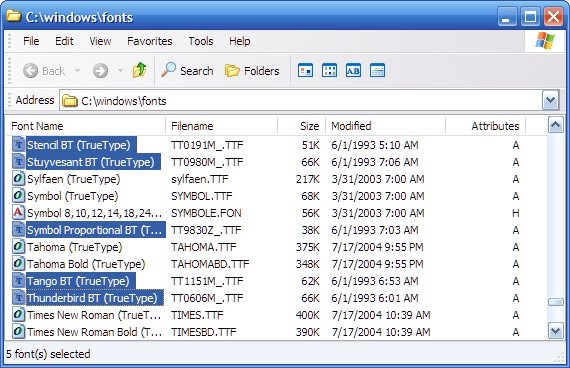
Task: Click the H attribute for SYMBOLE.FON
Action: coord(515,213)
